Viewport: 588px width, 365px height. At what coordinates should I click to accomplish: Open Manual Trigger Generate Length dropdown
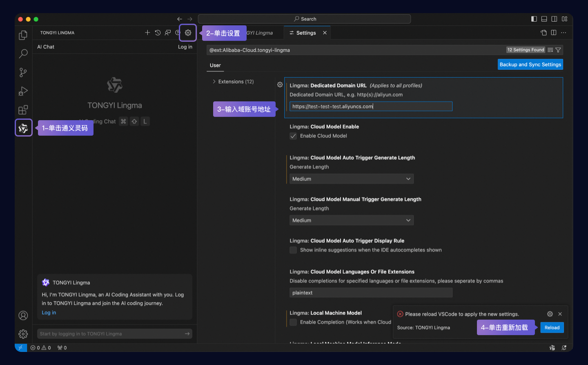352,220
